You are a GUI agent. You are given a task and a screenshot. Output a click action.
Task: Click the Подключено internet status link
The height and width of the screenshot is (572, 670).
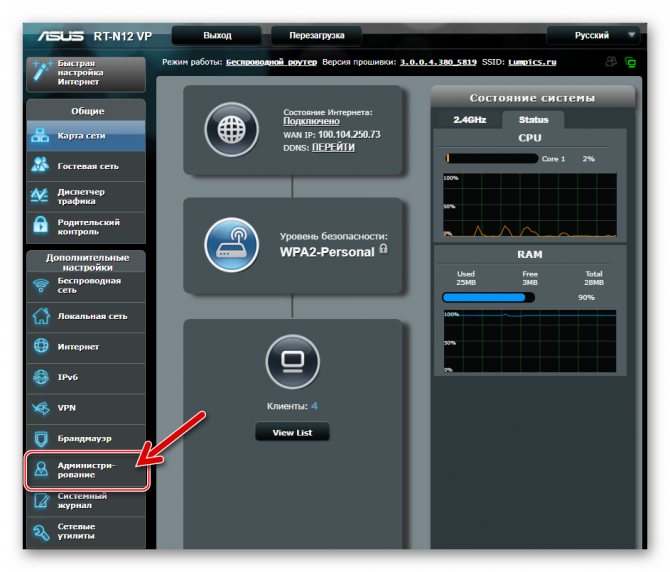click(x=311, y=121)
